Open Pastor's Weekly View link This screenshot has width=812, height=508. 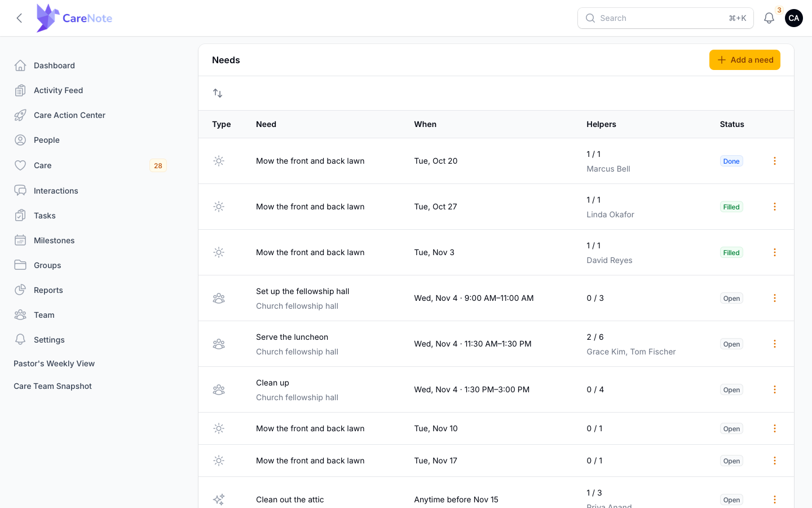tap(54, 364)
